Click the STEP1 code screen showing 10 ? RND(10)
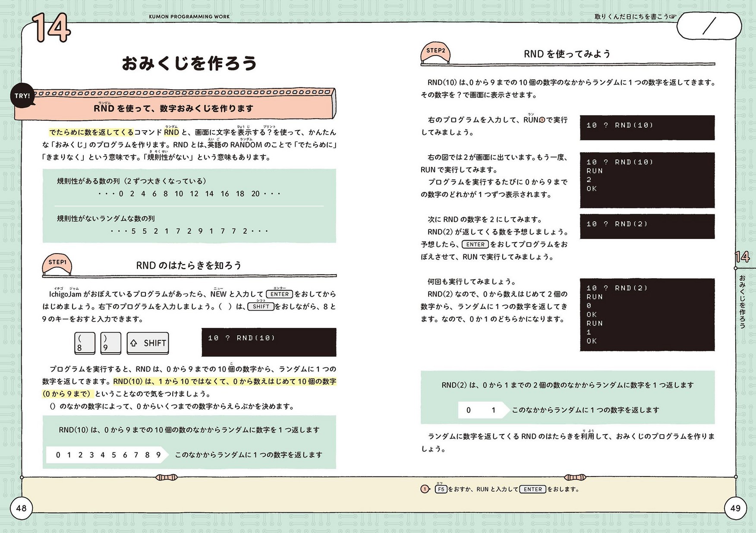Viewport: 756px width, 533px height. [269, 342]
